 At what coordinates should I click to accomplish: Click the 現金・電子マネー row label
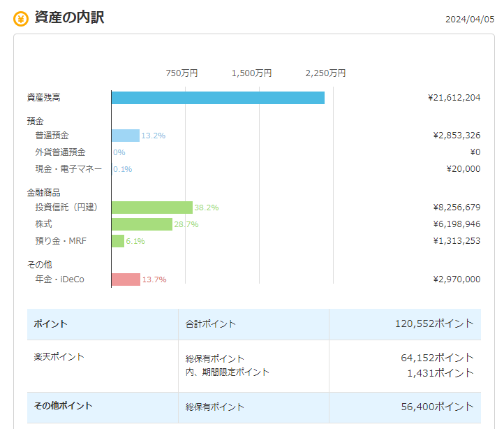[68, 169]
